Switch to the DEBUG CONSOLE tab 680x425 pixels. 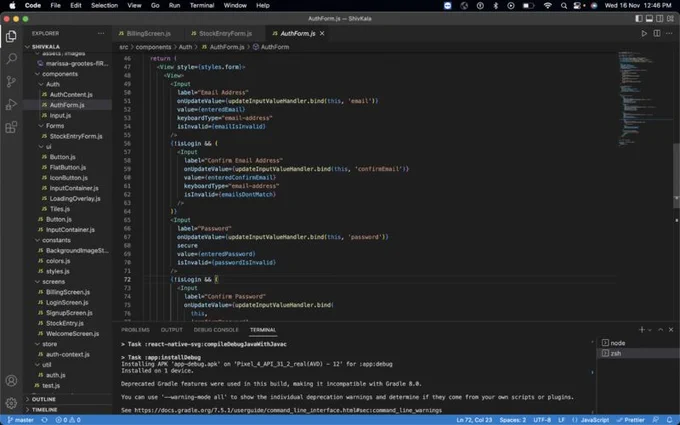coord(216,330)
